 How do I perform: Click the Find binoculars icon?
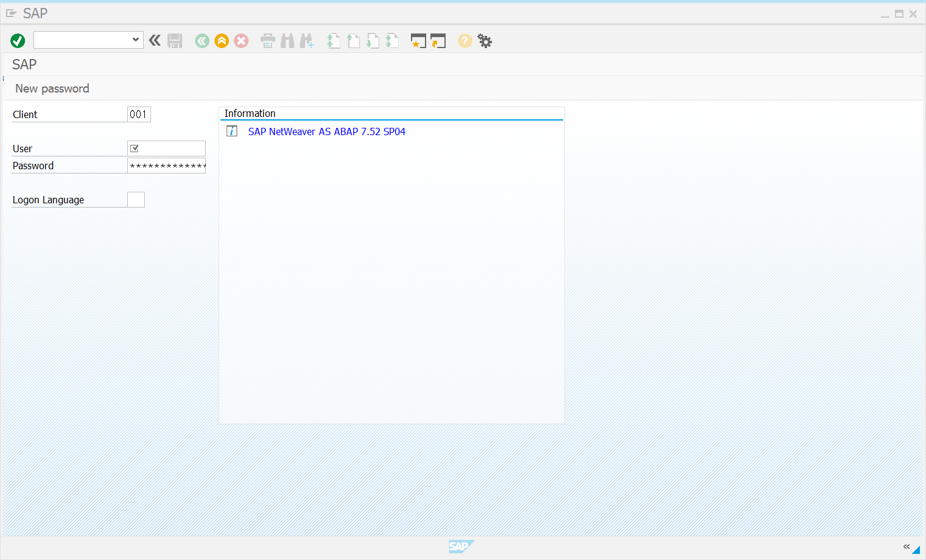click(x=287, y=41)
